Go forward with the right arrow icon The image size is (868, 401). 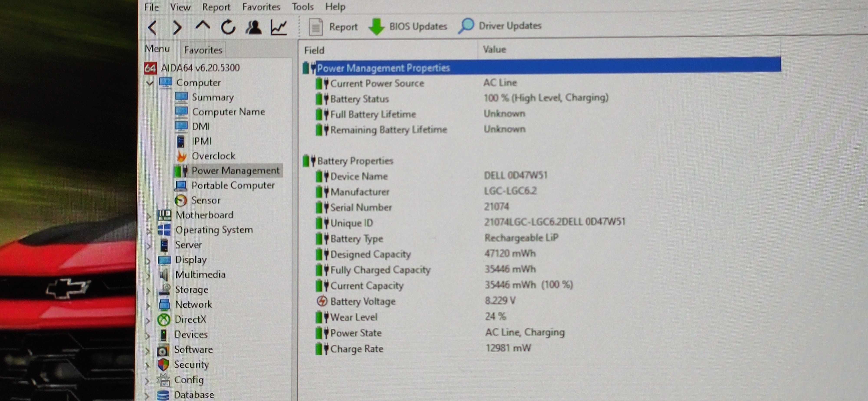177,27
